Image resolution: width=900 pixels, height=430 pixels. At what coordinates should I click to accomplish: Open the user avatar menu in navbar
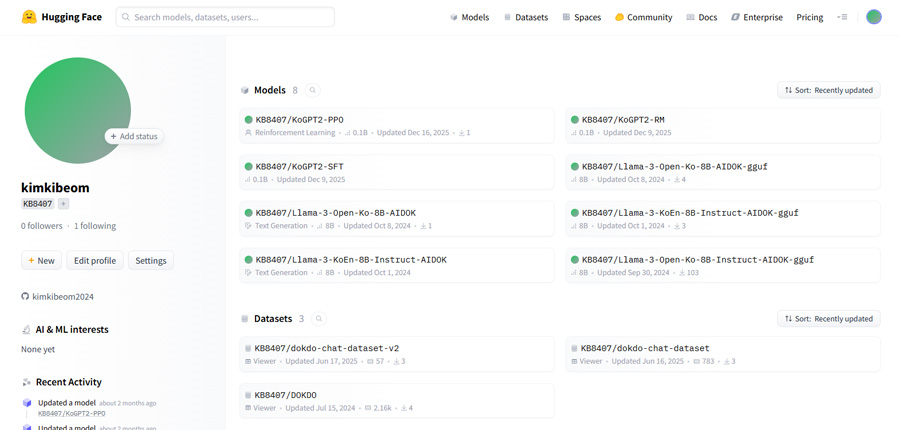pyautogui.click(x=873, y=17)
